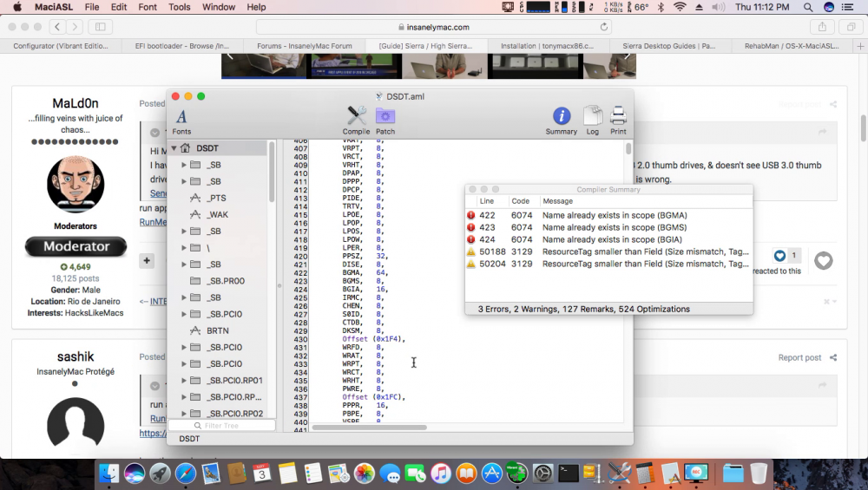This screenshot has width=868, height=490.
Task: Open the Font menu
Action: click(x=148, y=7)
